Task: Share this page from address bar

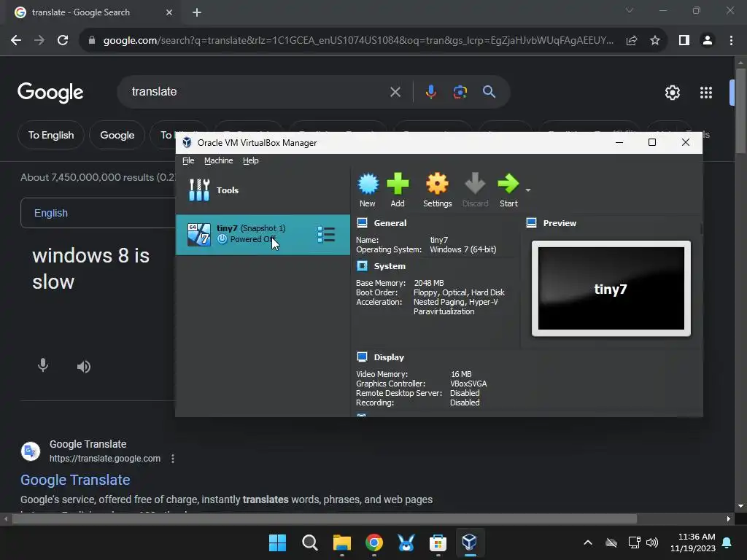Action: pyautogui.click(x=632, y=41)
